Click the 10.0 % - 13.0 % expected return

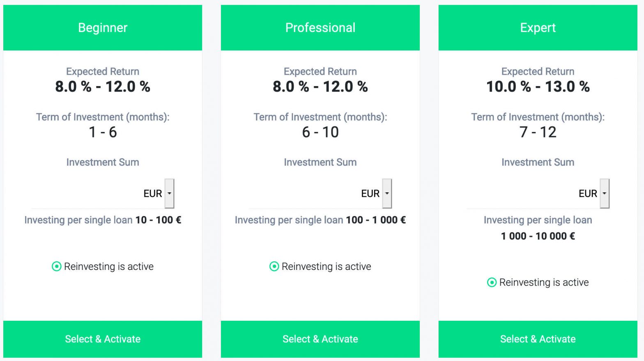click(x=538, y=87)
